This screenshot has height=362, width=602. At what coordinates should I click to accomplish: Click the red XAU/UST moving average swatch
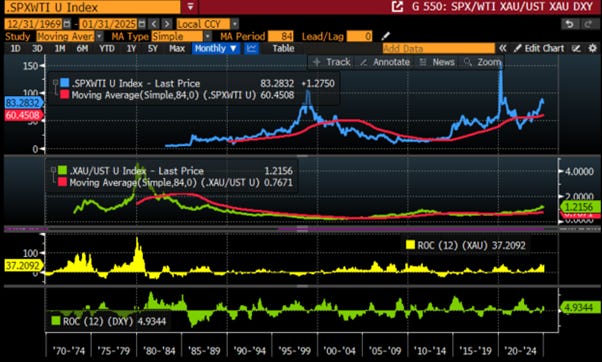[62, 182]
